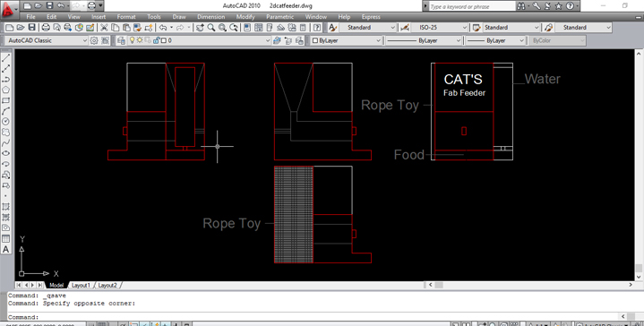Click the Help question mark toolbar icon
Image resolution: width=644 pixels, height=326 pixels.
point(317,28)
